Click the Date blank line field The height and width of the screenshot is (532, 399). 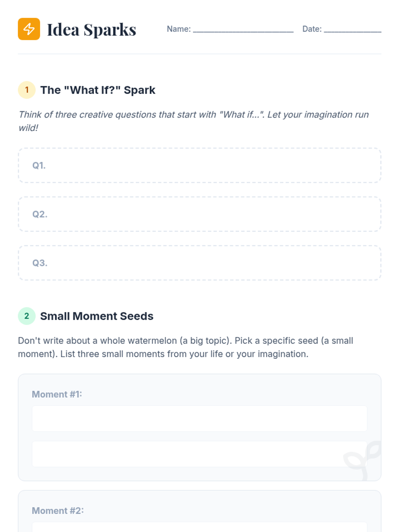pos(352,29)
